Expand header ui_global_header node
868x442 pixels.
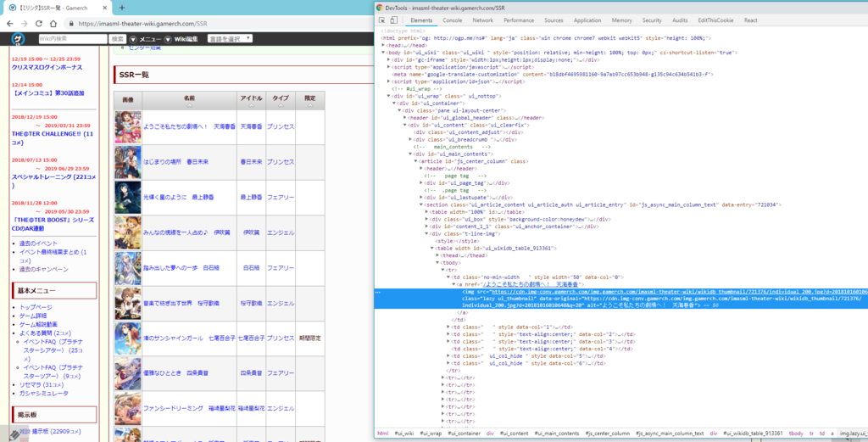pyautogui.click(x=405, y=118)
